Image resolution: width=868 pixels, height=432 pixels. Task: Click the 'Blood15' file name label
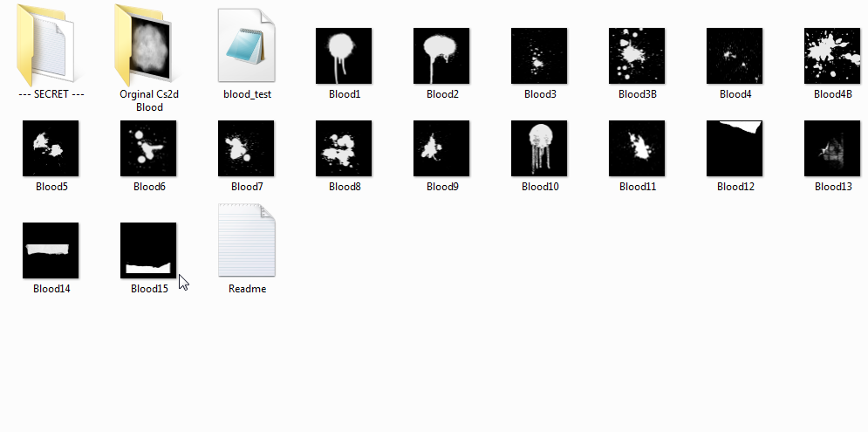pyautogui.click(x=149, y=289)
